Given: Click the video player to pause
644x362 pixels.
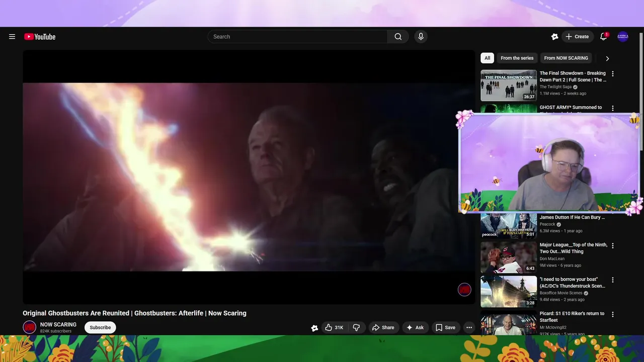Looking at the screenshot, I should click(x=249, y=177).
